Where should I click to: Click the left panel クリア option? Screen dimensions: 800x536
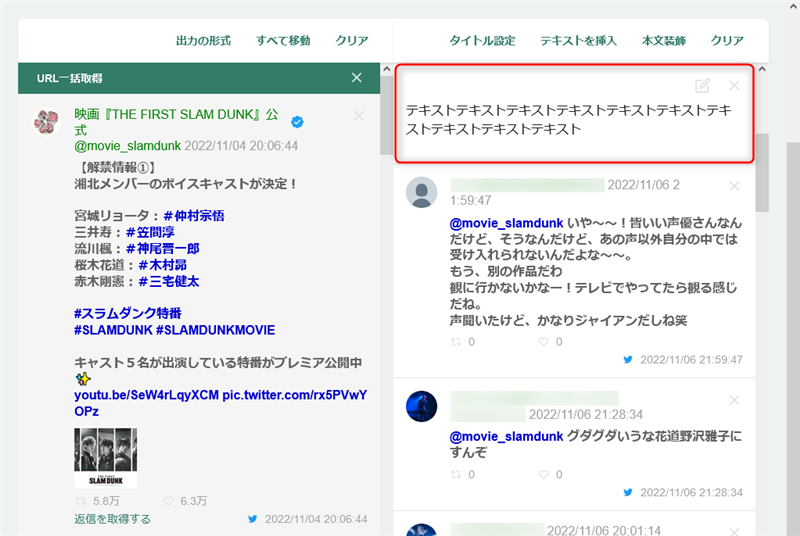point(352,40)
